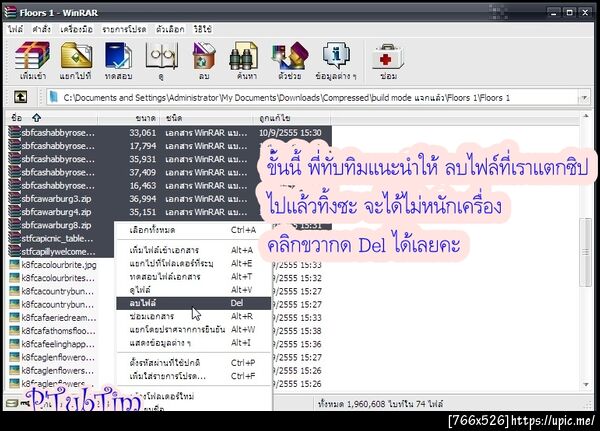Open the ไฟล์ (File) menu

[x=16, y=29]
